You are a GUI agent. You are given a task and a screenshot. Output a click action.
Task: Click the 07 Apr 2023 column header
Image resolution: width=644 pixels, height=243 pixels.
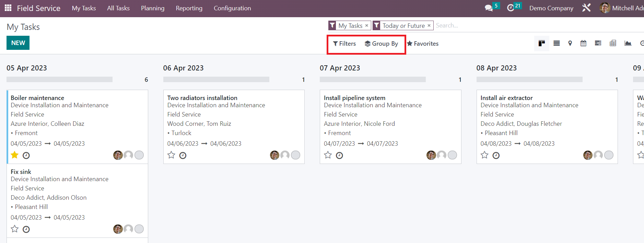pos(340,68)
